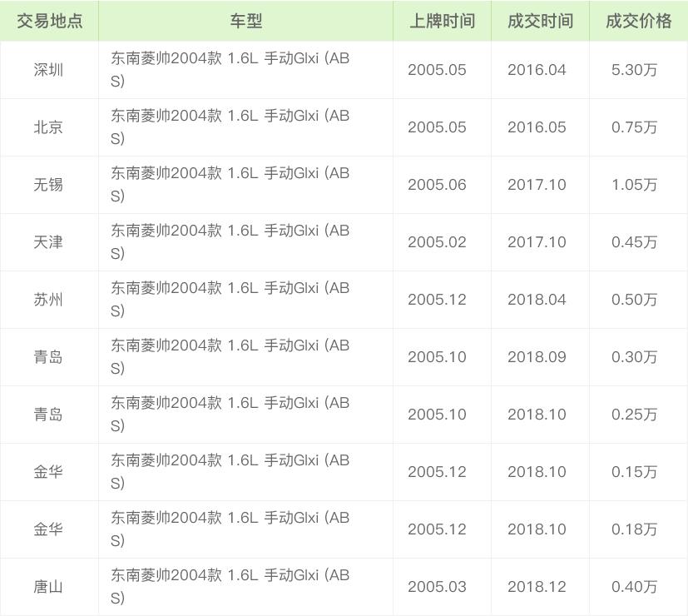Click the car model in the 深圳 row
Screen dimensions: 688x616
pos(230,70)
